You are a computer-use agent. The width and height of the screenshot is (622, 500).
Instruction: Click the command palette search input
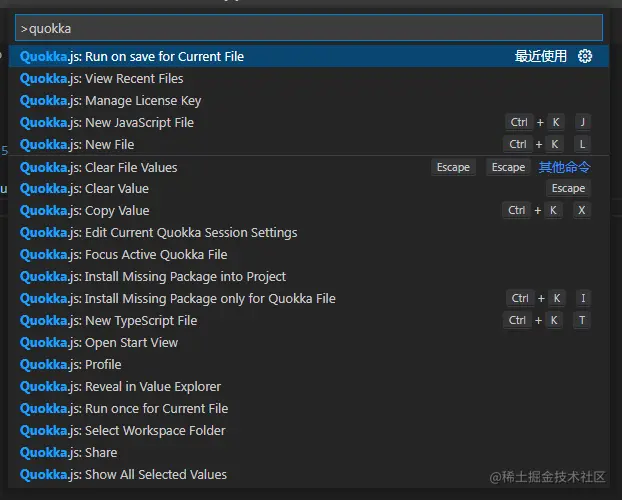point(309,28)
